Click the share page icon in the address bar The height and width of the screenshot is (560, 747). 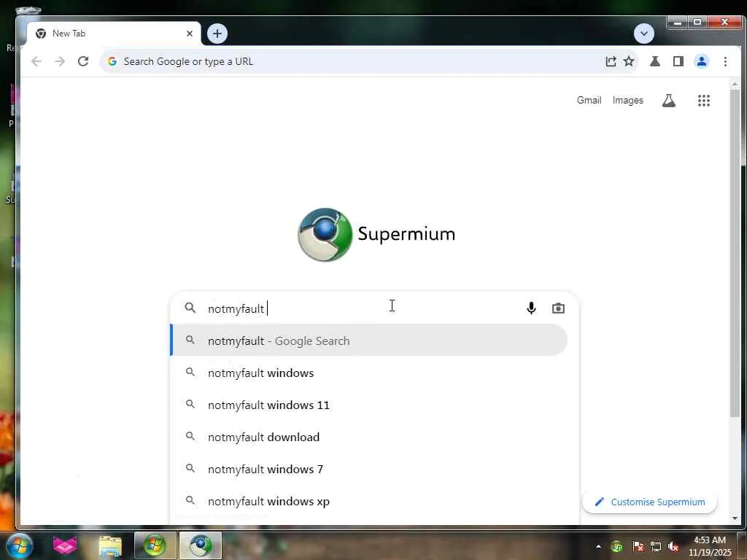[611, 61]
